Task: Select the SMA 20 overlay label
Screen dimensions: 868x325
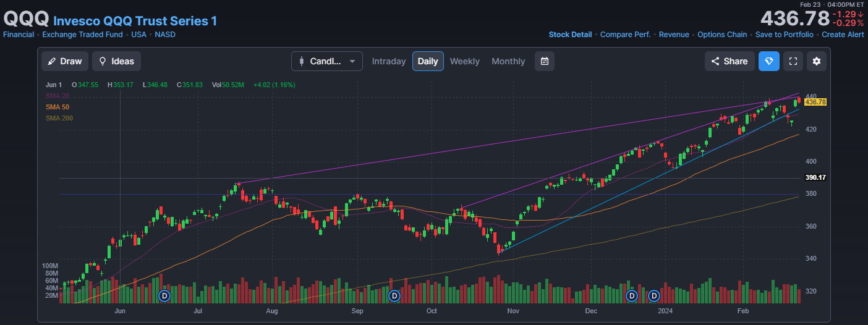Action: click(57, 96)
